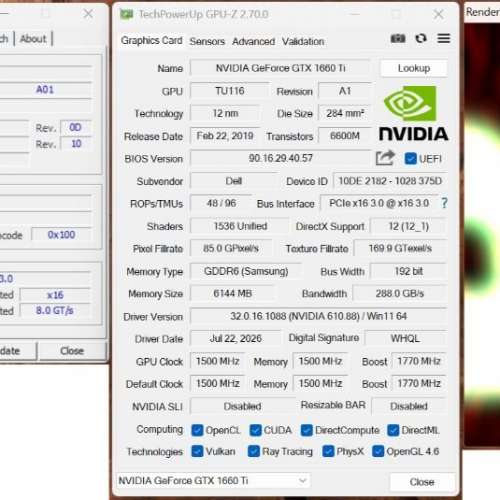
Task: Click the NVIDIA SLI Disabled value
Action: point(242,406)
